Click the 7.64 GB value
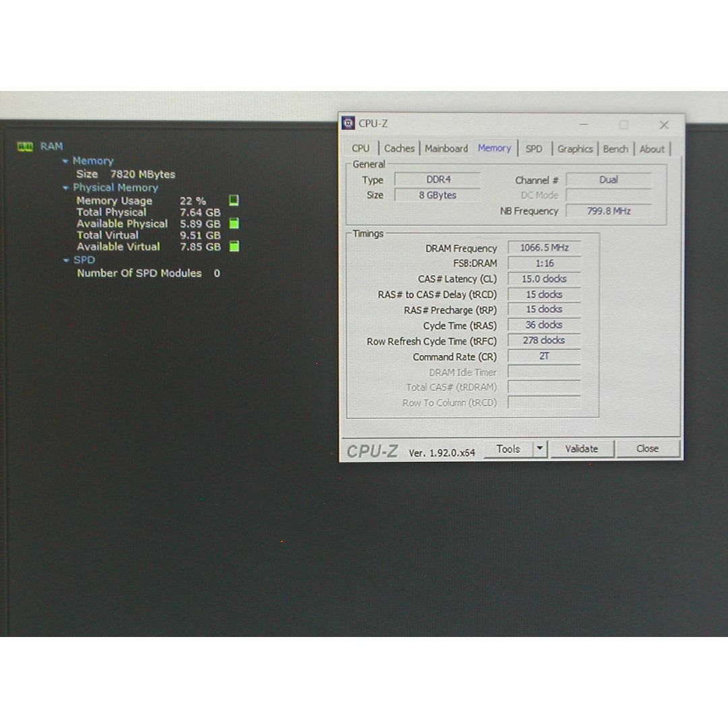Viewport: 728px width, 728px height. coord(200,212)
